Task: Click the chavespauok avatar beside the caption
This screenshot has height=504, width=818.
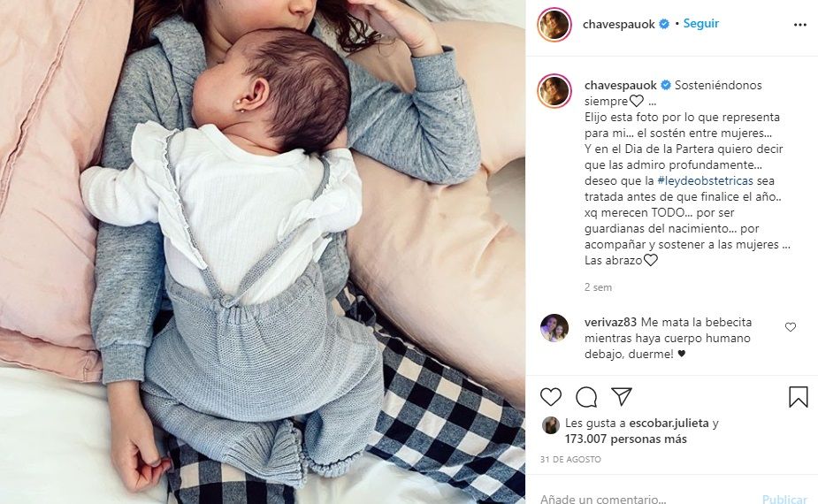Action: click(554, 91)
